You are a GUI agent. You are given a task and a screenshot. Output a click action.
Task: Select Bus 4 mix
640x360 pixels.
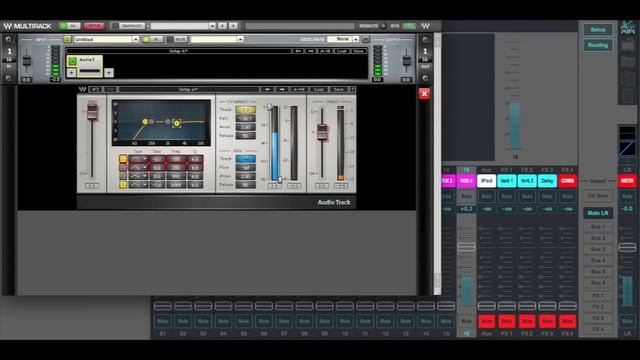click(598, 260)
